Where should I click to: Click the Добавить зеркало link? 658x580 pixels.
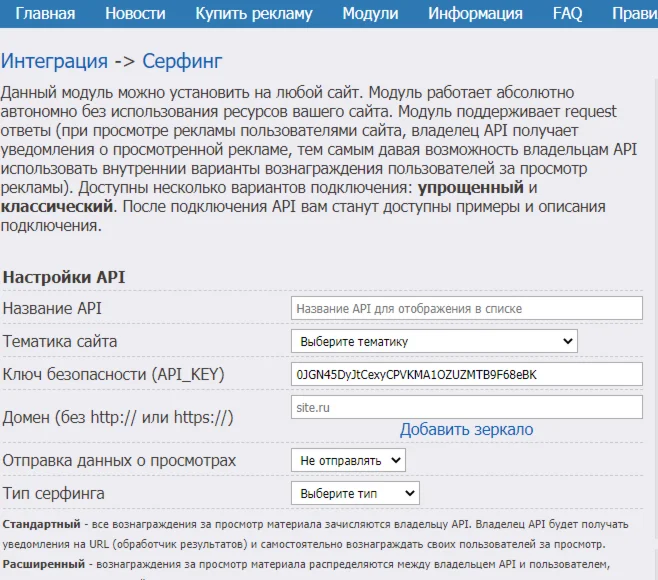click(x=466, y=429)
